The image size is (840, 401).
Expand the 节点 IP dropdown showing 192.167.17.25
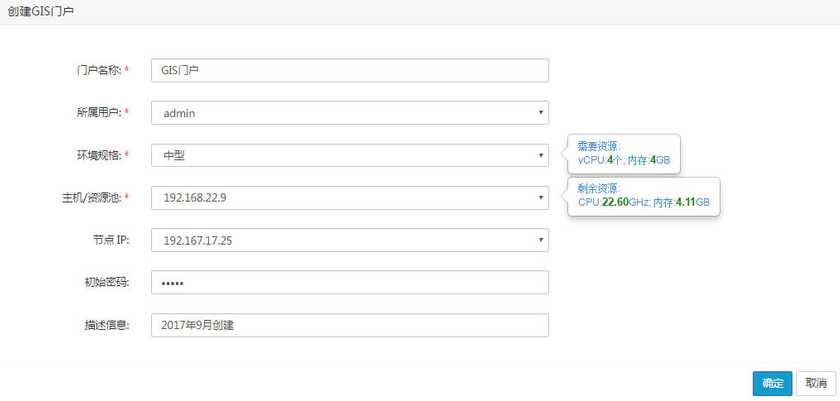[x=349, y=241]
